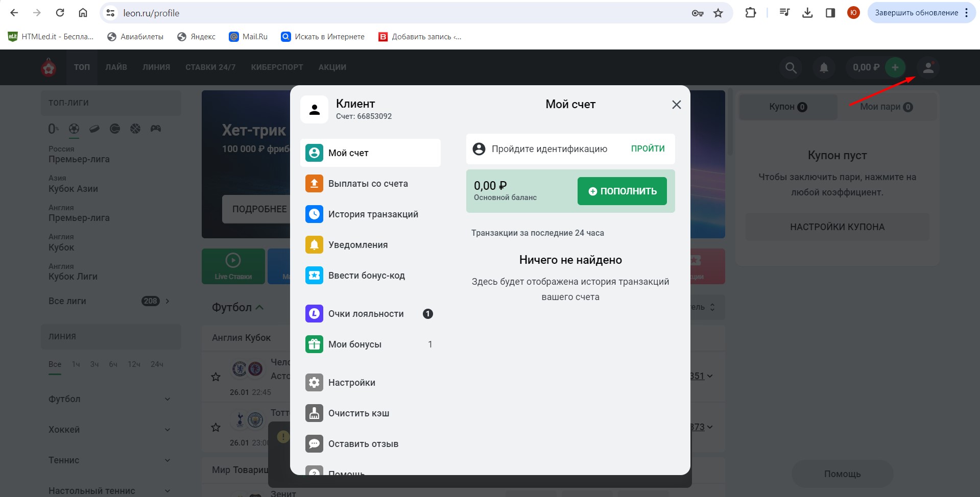The height and width of the screenshot is (497, 980).
Task: Open the search magnifier icon
Action: click(791, 67)
